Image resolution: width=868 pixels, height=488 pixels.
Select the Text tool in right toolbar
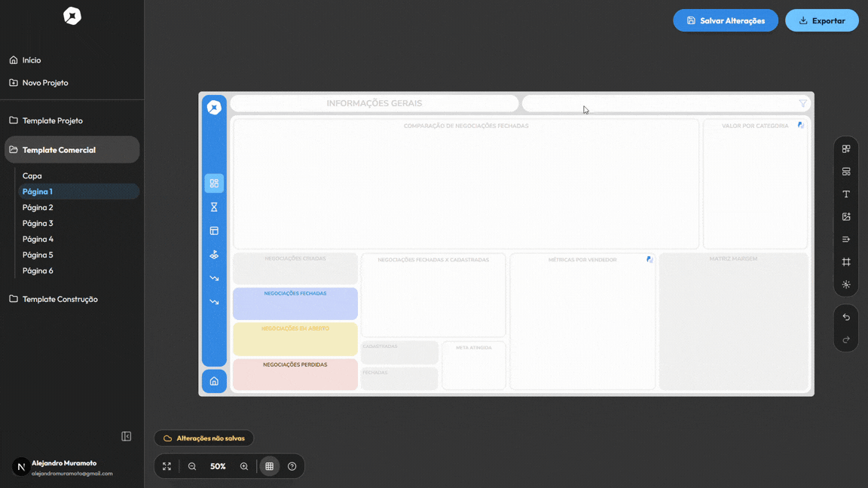846,194
